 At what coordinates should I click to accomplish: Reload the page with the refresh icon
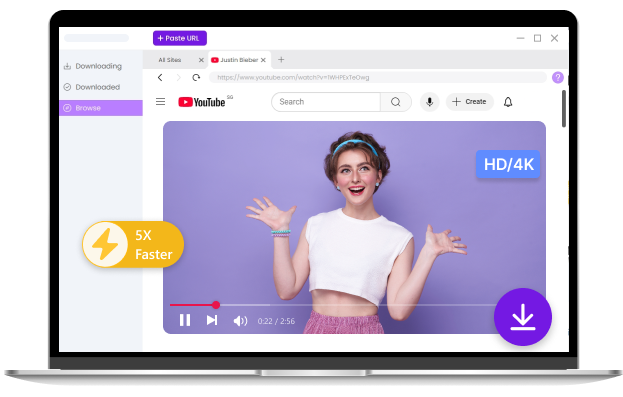click(x=196, y=77)
